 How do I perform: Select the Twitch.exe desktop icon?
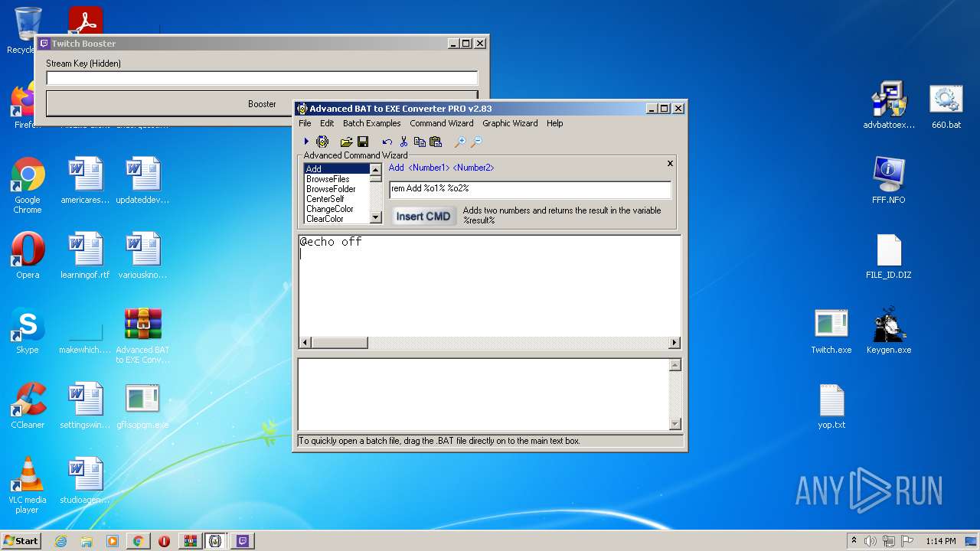(831, 330)
